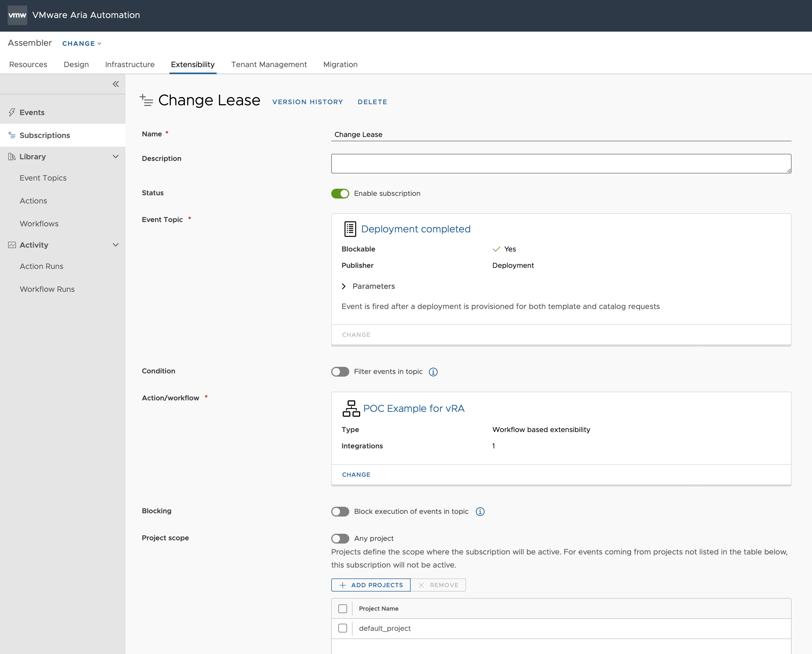Enable Block execution of events toggle

pos(340,512)
